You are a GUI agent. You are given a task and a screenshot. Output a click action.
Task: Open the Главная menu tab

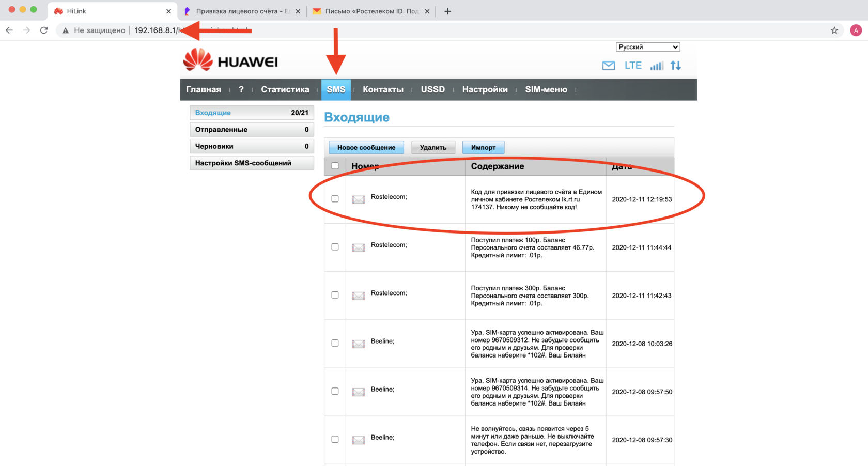pos(204,89)
